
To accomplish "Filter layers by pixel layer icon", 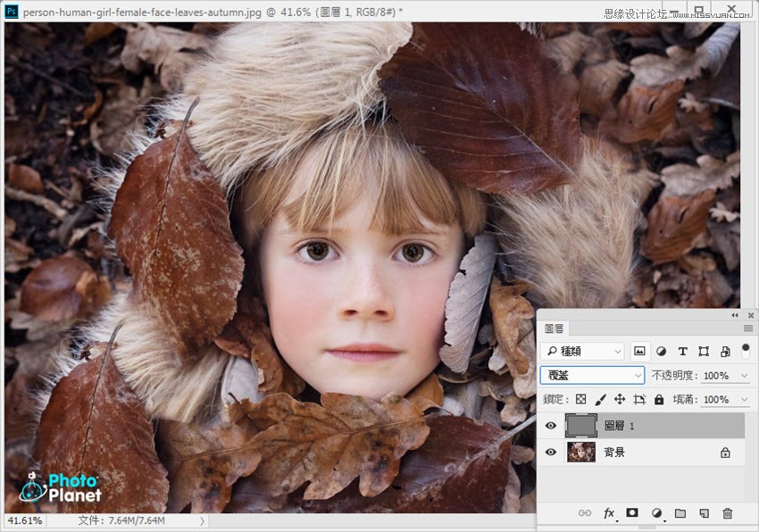I will pyautogui.click(x=639, y=352).
